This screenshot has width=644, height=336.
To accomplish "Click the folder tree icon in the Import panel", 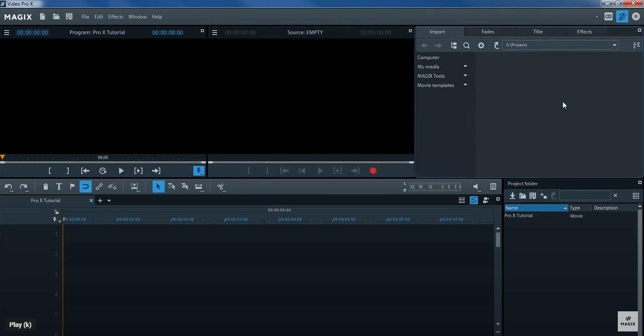I will coord(454,45).
